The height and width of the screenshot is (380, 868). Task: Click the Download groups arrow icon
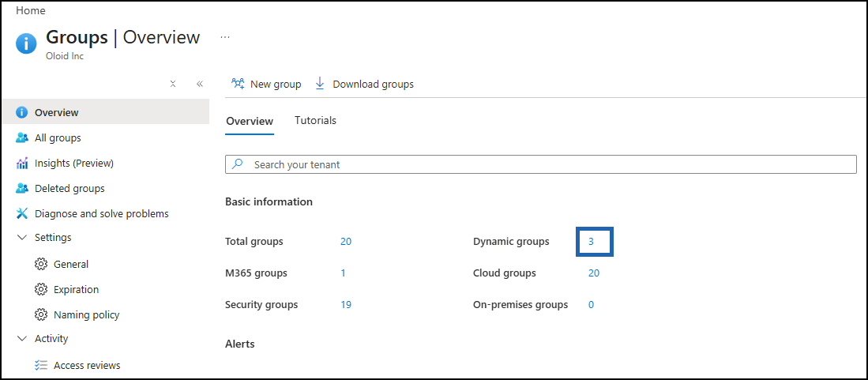coord(319,84)
